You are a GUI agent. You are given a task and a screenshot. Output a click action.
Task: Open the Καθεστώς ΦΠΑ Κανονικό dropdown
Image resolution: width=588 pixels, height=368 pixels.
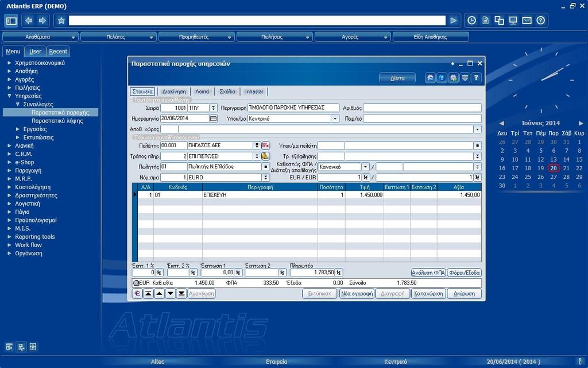tap(365, 167)
